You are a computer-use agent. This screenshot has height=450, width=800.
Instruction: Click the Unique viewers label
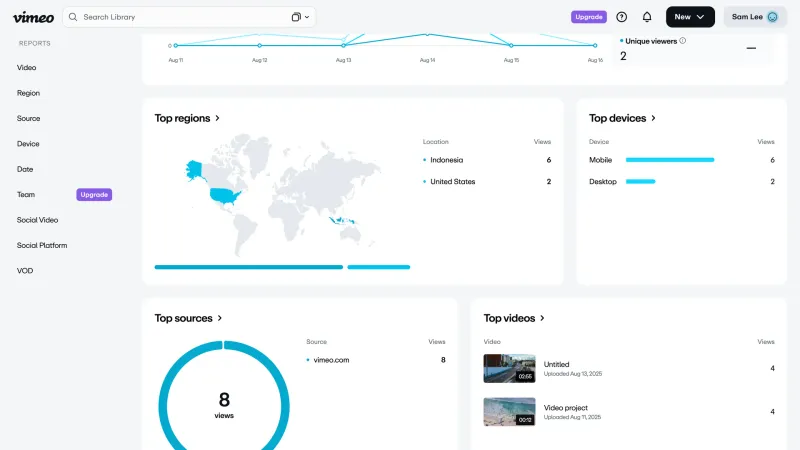651,41
